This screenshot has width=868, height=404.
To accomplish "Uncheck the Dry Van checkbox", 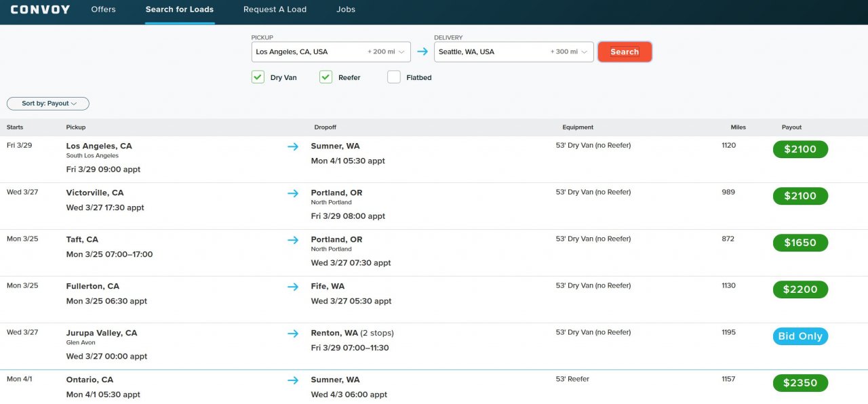I will click(258, 77).
